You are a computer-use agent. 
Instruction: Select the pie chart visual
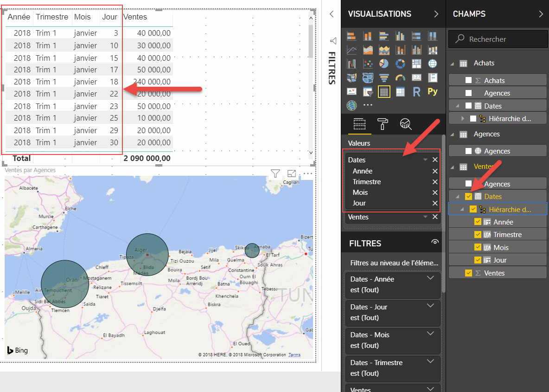point(384,64)
